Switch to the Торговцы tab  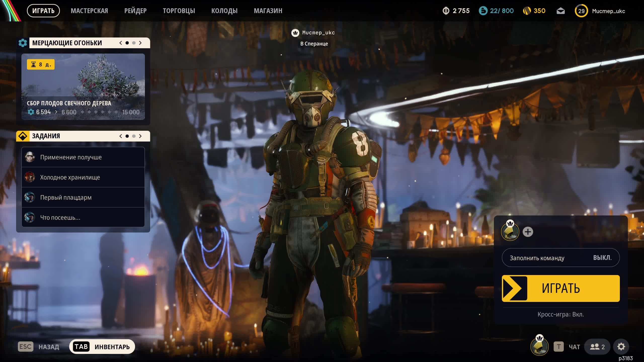click(179, 11)
